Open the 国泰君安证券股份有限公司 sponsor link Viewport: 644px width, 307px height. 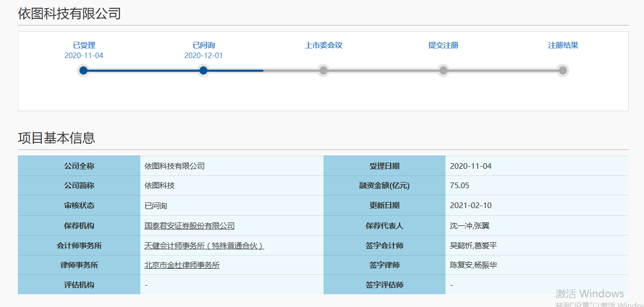coord(189,226)
